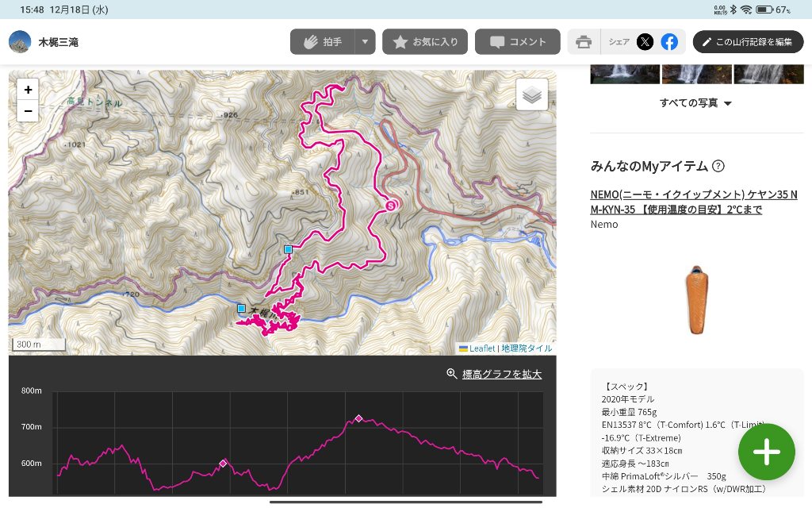The width and height of the screenshot is (812, 508).
Task: Share this record on X
Action: point(645,42)
